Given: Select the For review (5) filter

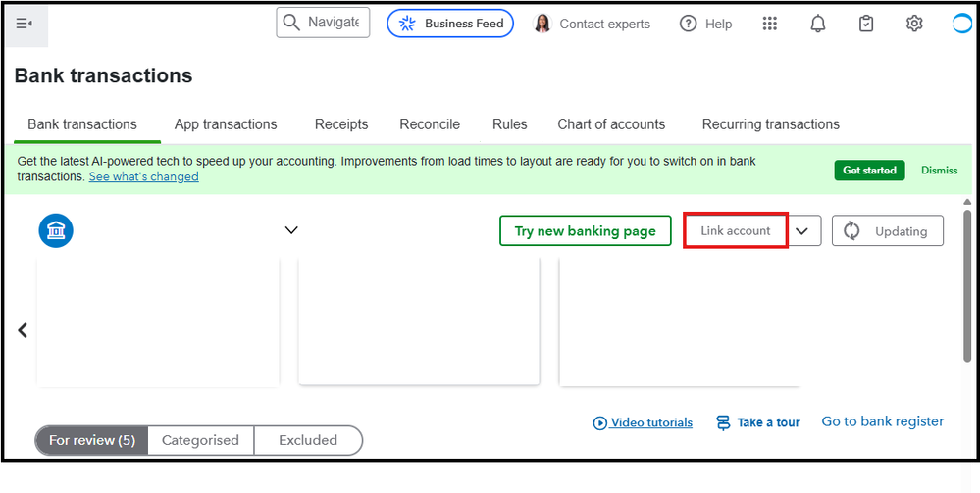Looking at the screenshot, I should (x=92, y=440).
